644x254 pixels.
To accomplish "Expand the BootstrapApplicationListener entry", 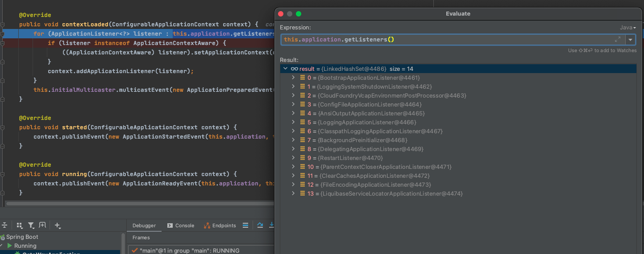I will 293,78.
